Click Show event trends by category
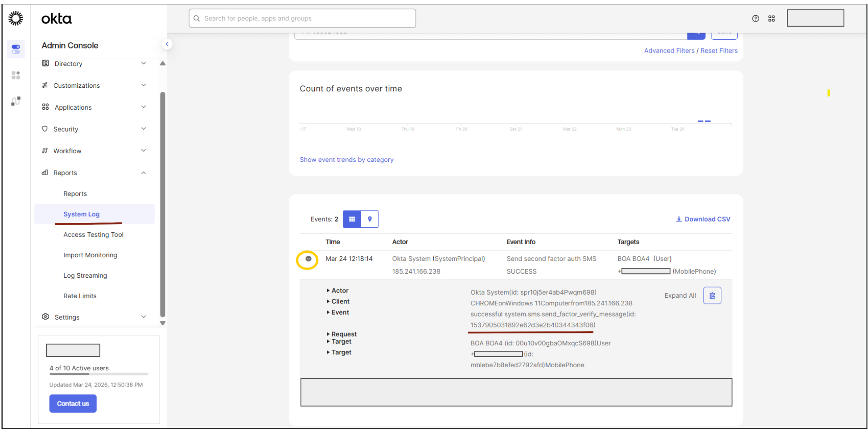868x431 pixels. [x=346, y=160]
